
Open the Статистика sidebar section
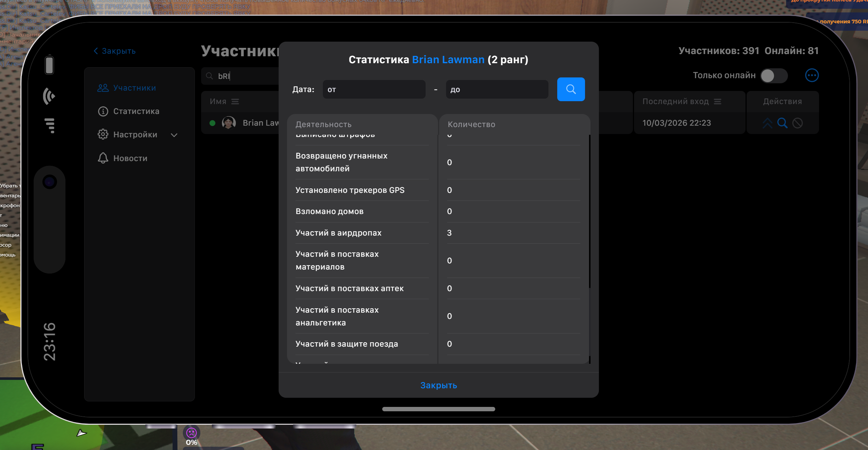tap(136, 111)
